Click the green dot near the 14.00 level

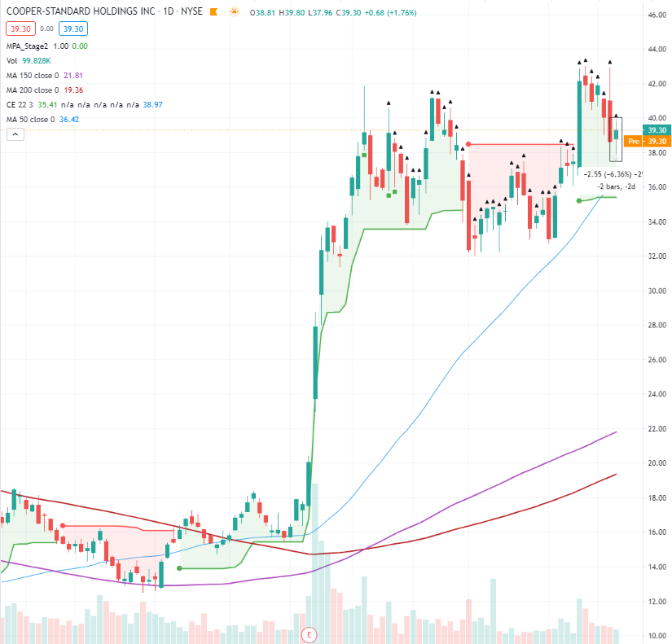179,568
